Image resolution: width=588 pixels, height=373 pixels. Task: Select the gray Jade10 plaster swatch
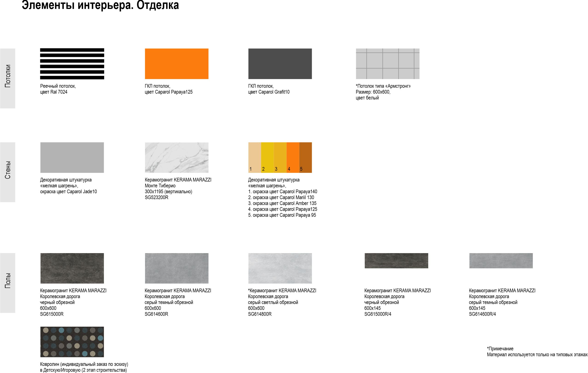tap(72, 157)
